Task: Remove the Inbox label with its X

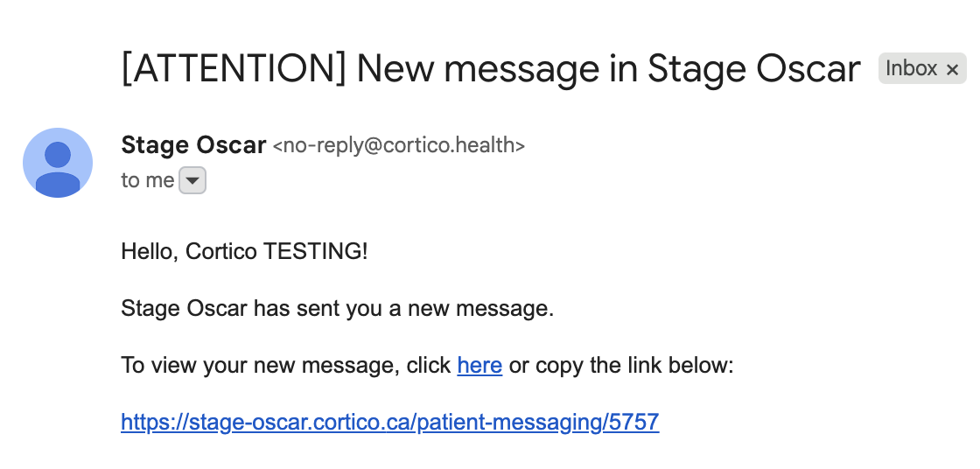Action: 953,69
